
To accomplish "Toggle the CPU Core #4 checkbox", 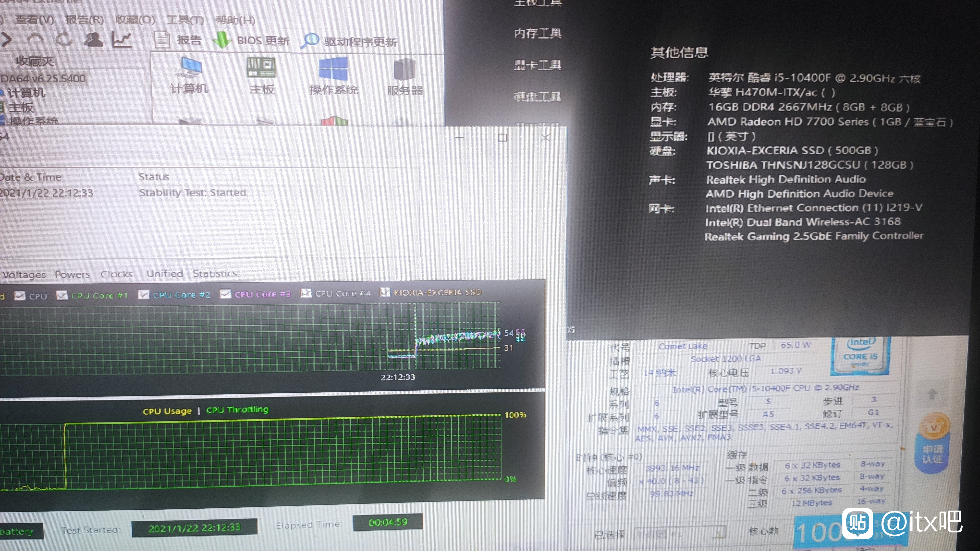I will [306, 293].
